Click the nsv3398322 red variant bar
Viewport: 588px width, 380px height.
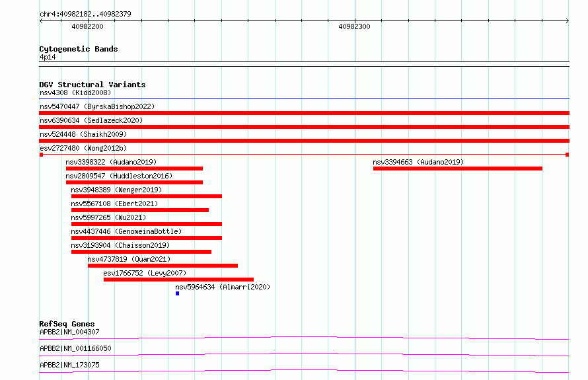click(x=134, y=169)
